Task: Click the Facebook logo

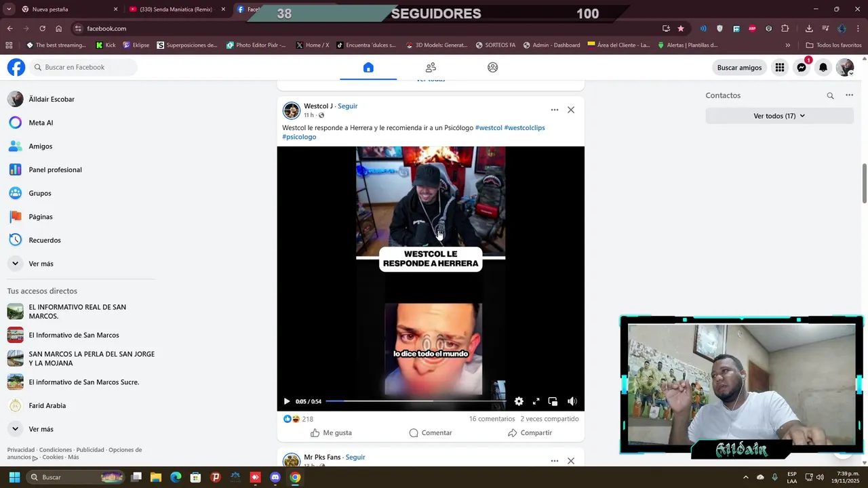Action: (16, 67)
